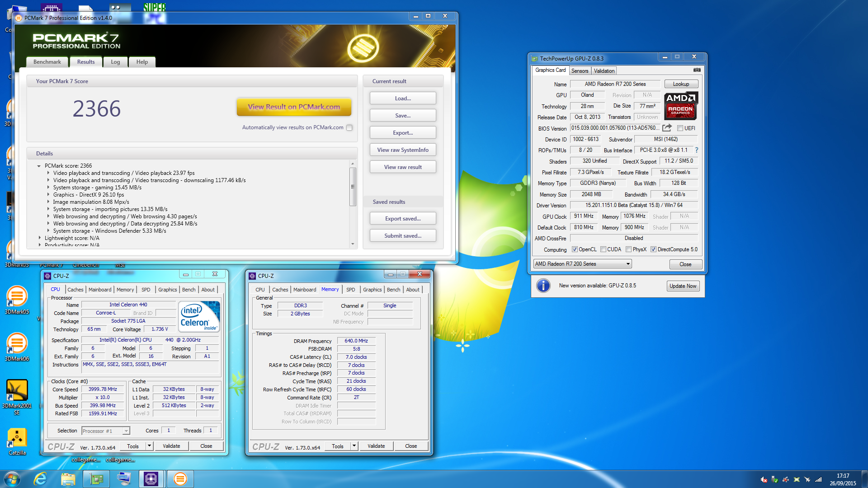Screen dimensions: 868x488
Task: Open the Mainboard tab in CPU-Z Celeron window
Action: [100, 290]
